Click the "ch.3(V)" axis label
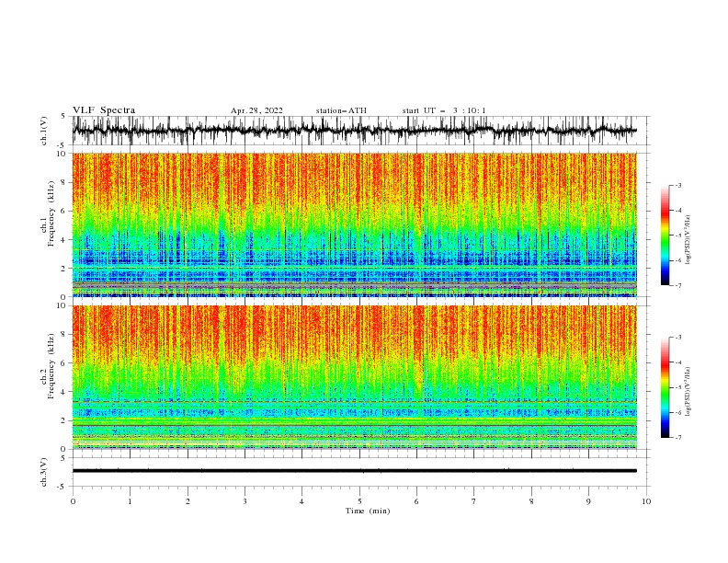The height and width of the screenshot is (563, 728). [x=44, y=472]
